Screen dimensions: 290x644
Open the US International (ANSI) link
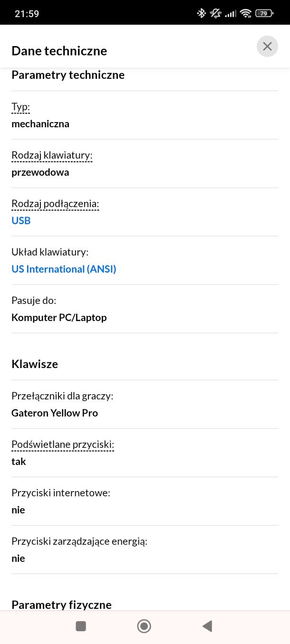click(64, 269)
